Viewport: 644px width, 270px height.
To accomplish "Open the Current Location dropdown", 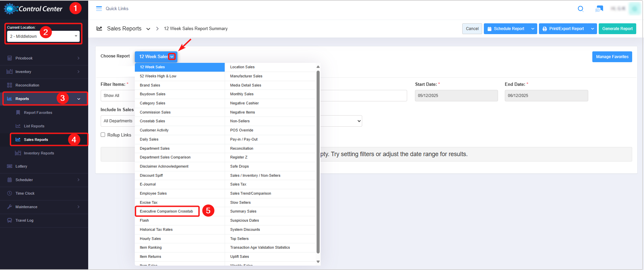I will 43,36.
